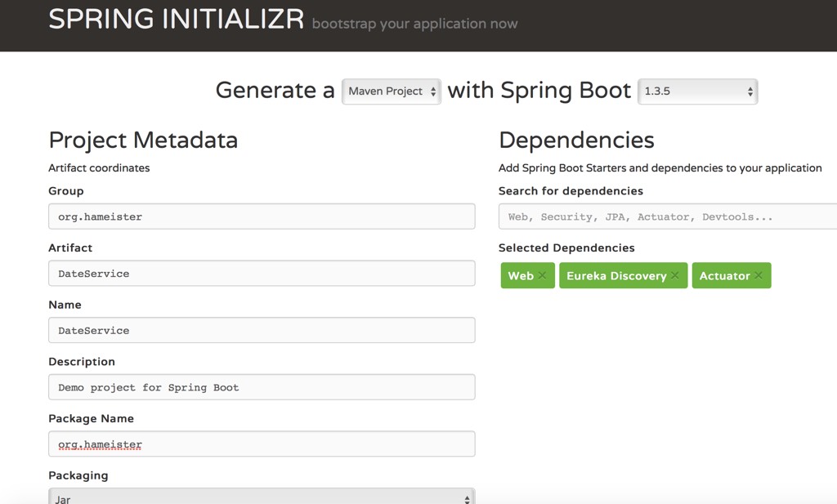Expand the Packaging Jar dropdown
This screenshot has width=837, height=504.
262,497
